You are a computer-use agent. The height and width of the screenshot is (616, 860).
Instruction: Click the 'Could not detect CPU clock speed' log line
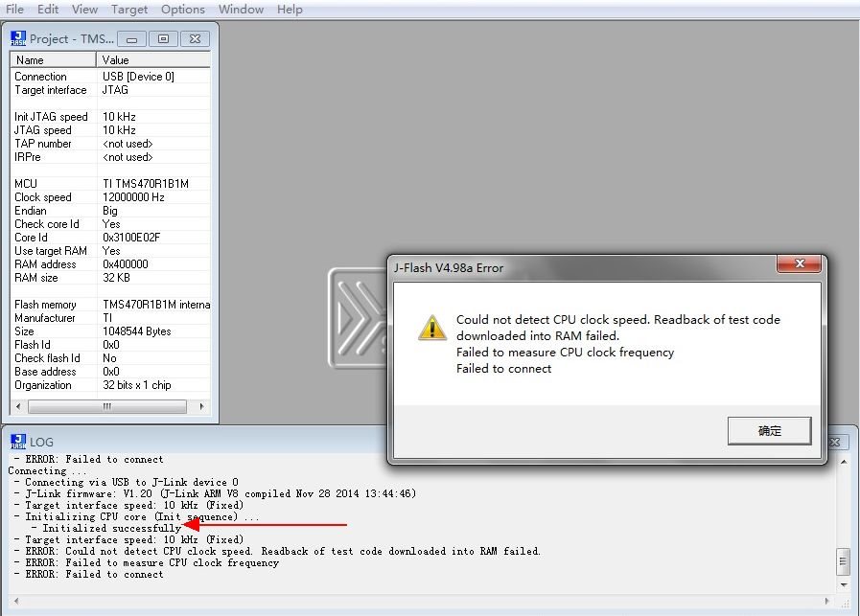[x=277, y=551]
